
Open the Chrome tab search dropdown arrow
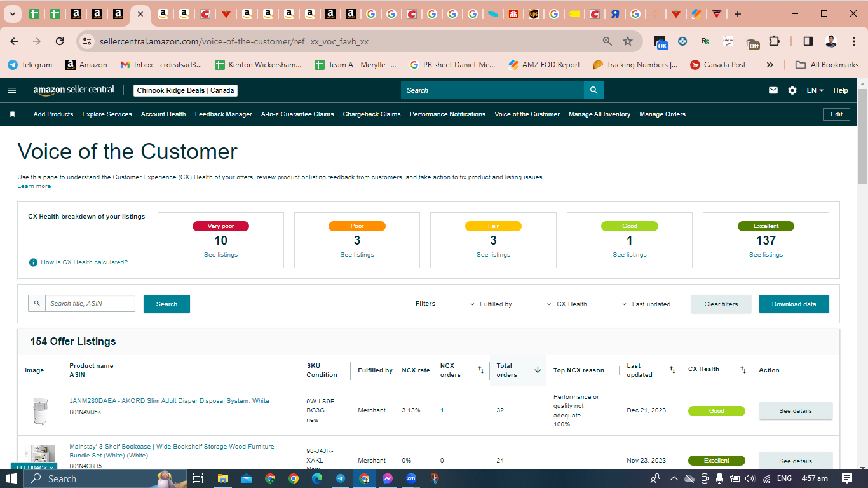tap(13, 14)
